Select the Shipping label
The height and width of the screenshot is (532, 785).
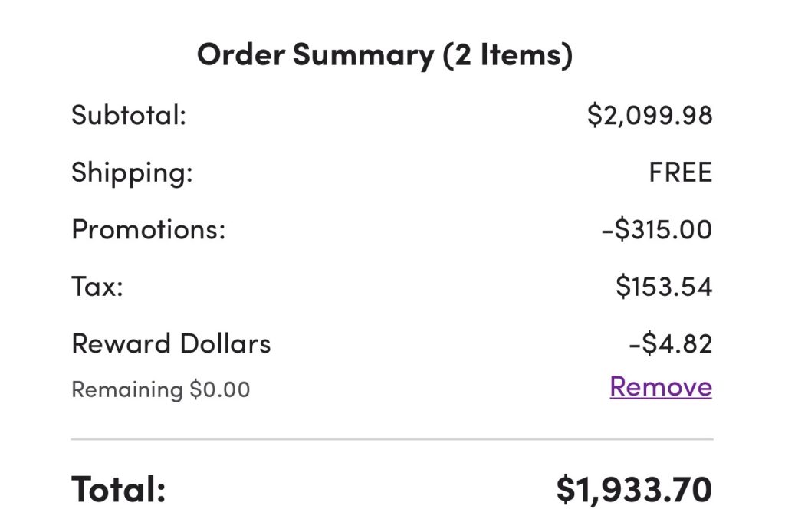click(132, 172)
